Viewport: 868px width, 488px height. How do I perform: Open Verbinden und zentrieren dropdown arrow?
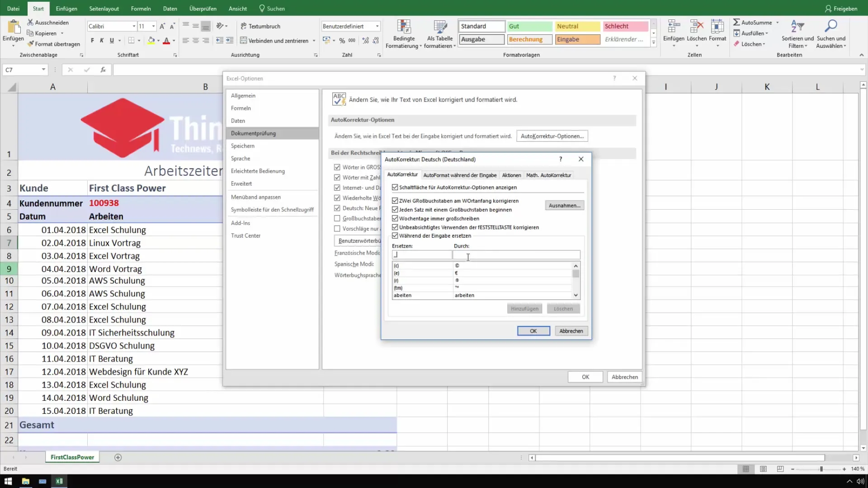[314, 41]
